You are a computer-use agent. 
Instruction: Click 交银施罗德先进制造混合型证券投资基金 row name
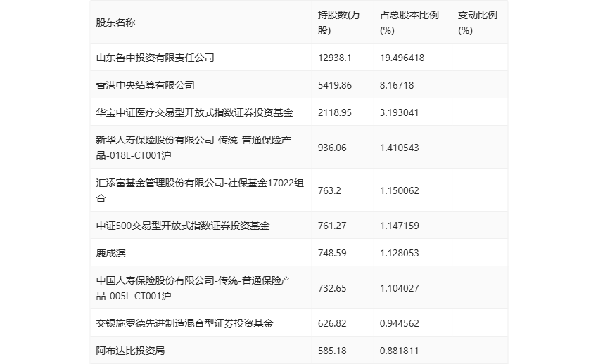[x=184, y=324]
